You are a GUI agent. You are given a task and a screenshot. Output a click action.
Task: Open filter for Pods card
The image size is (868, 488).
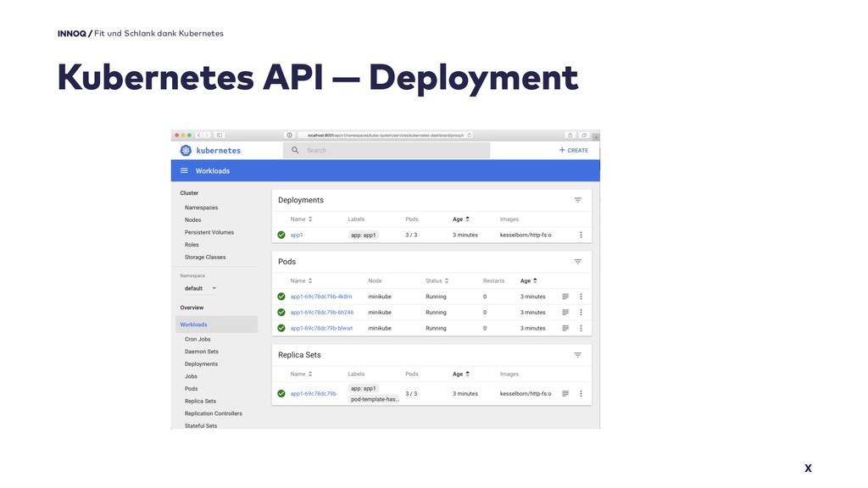click(577, 262)
